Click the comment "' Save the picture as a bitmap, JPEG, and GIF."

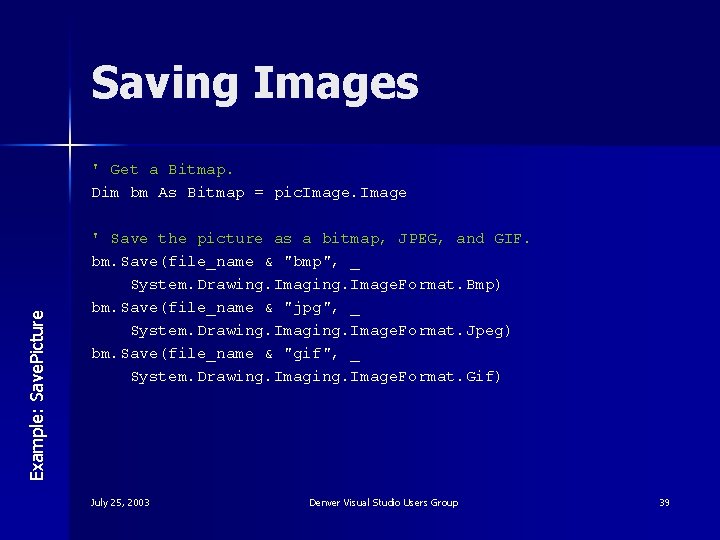pyautogui.click(x=311, y=239)
